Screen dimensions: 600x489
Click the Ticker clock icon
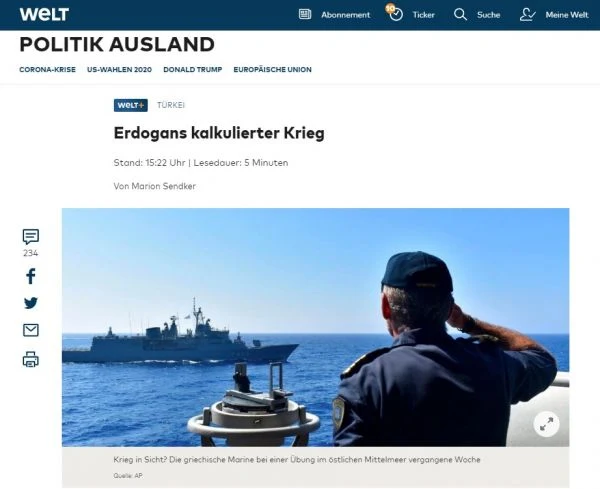[x=395, y=13]
